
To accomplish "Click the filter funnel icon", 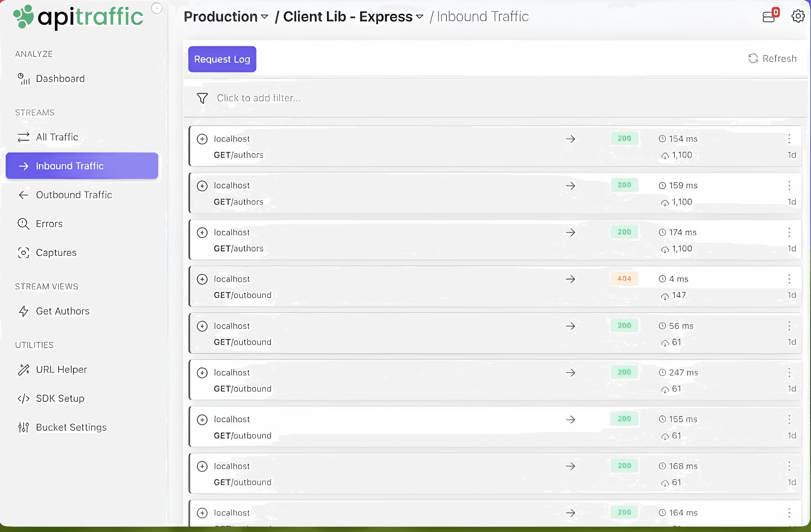I will 202,98.
